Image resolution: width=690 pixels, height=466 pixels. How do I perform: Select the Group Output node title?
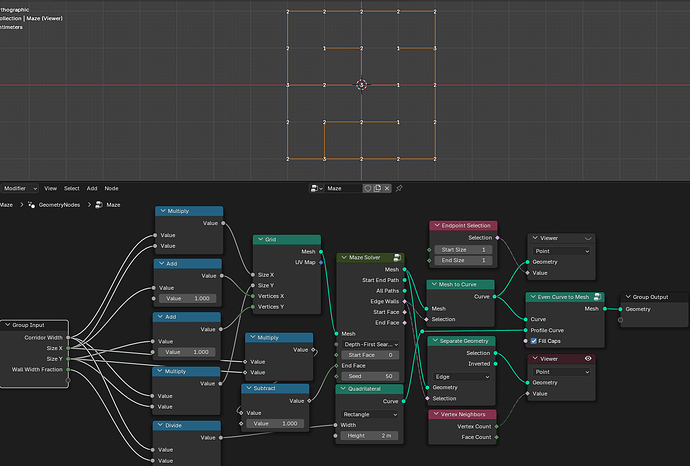pos(650,297)
